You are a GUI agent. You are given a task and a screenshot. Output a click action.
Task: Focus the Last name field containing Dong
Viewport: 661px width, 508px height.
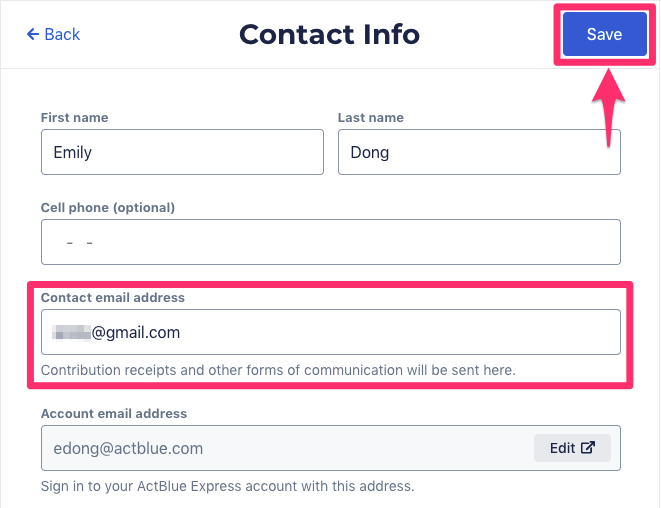pyautogui.click(x=479, y=152)
